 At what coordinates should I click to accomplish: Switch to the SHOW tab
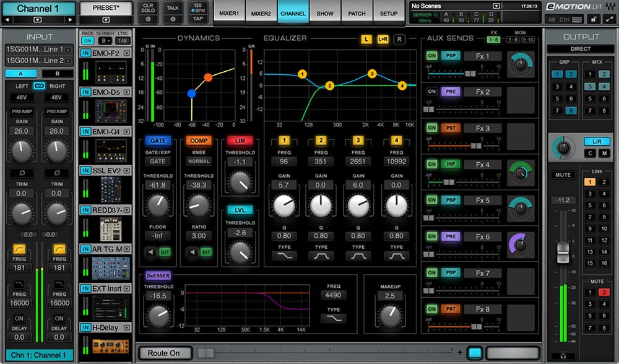[x=325, y=13]
